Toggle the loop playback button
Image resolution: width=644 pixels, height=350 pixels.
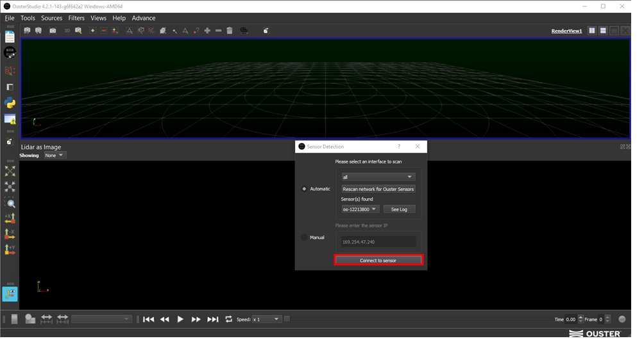pyautogui.click(x=229, y=319)
